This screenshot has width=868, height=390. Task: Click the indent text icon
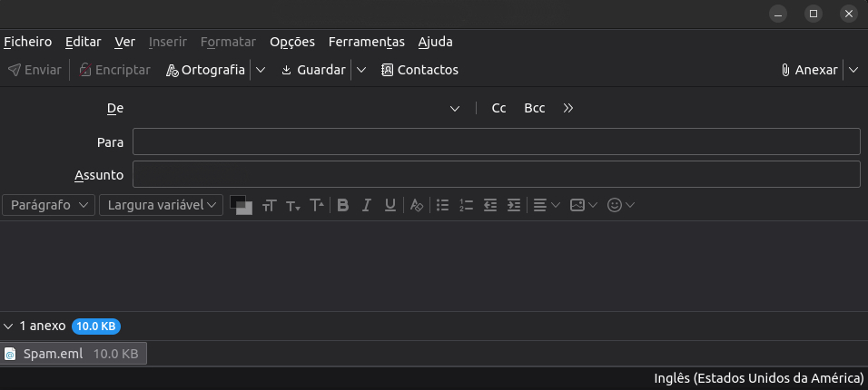(x=514, y=205)
